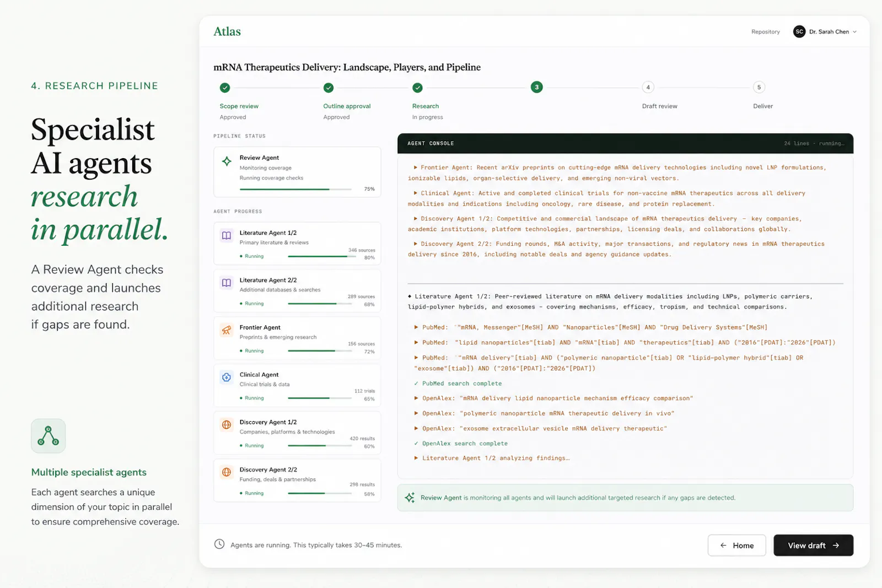882x588 pixels.
Task: Click the '24 lines · running…' console status
Action: [814, 143]
